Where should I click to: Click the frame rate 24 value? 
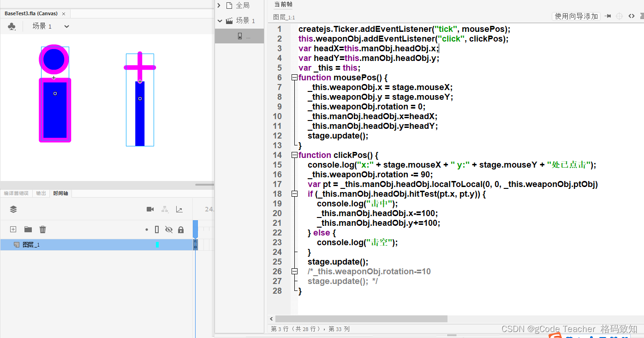click(x=209, y=209)
